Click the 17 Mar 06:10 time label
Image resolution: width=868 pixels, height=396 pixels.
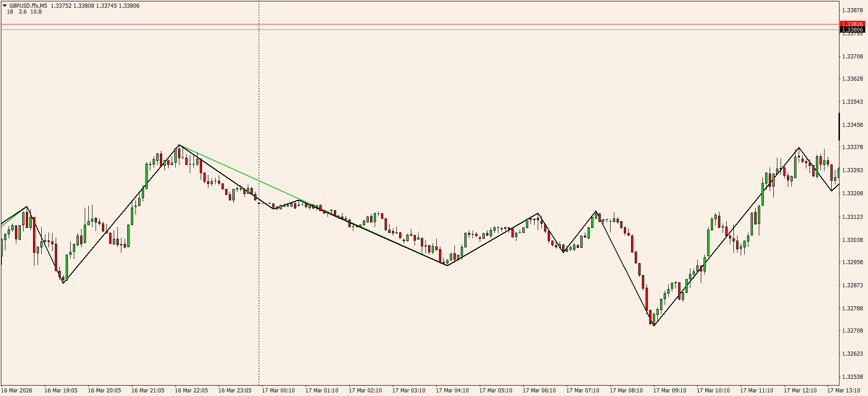pyautogui.click(x=539, y=391)
